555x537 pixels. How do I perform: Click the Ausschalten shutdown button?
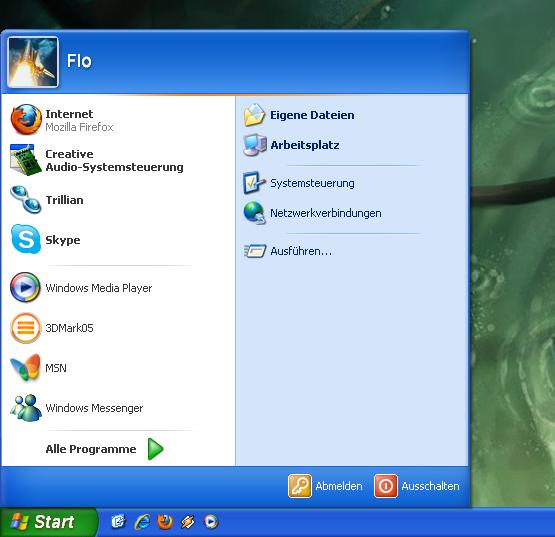pos(417,486)
